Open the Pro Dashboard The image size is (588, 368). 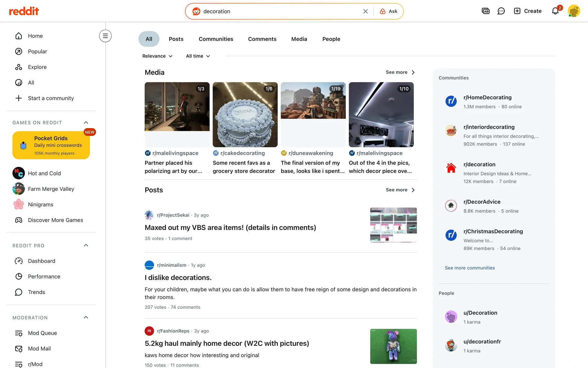[41, 261]
